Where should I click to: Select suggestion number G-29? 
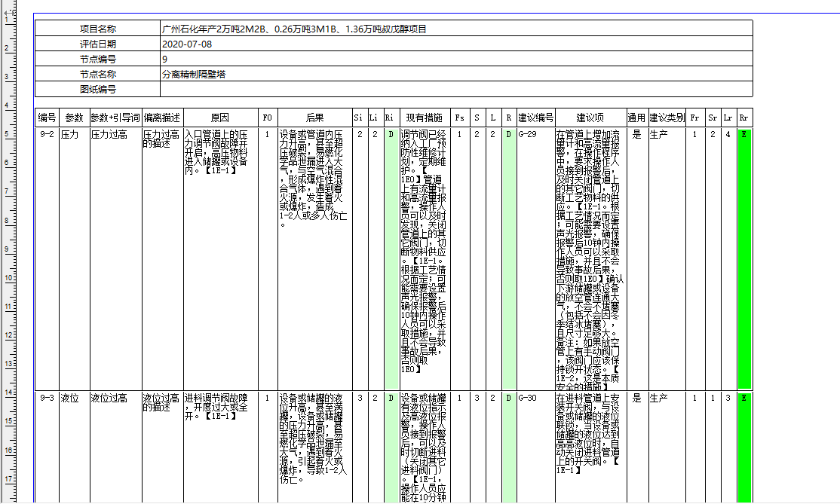[x=528, y=134]
